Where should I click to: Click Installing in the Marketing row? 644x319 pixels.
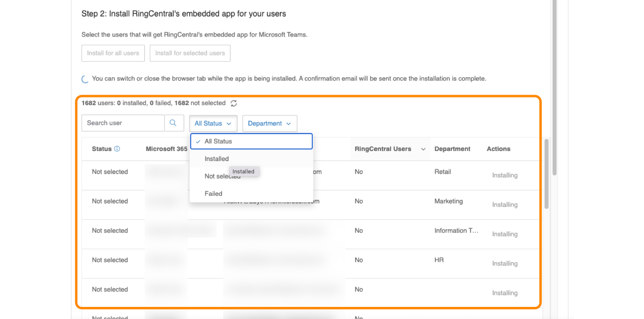coord(505,205)
